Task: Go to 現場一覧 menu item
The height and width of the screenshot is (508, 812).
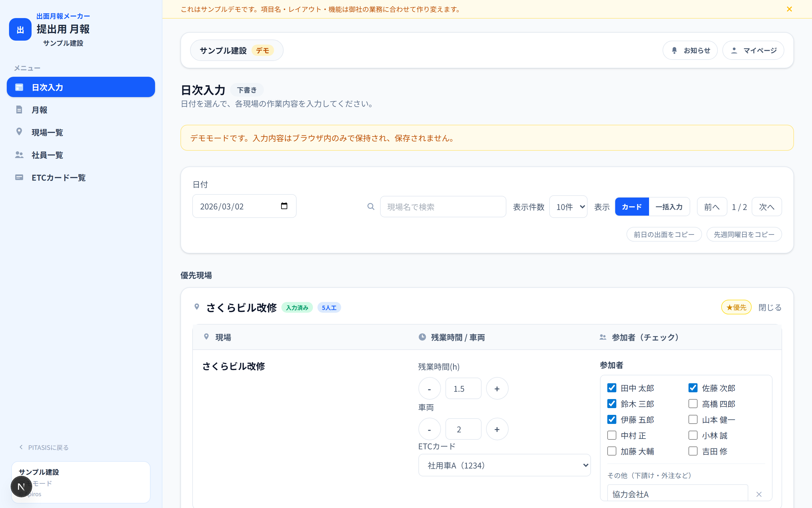Action: (81, 132)
